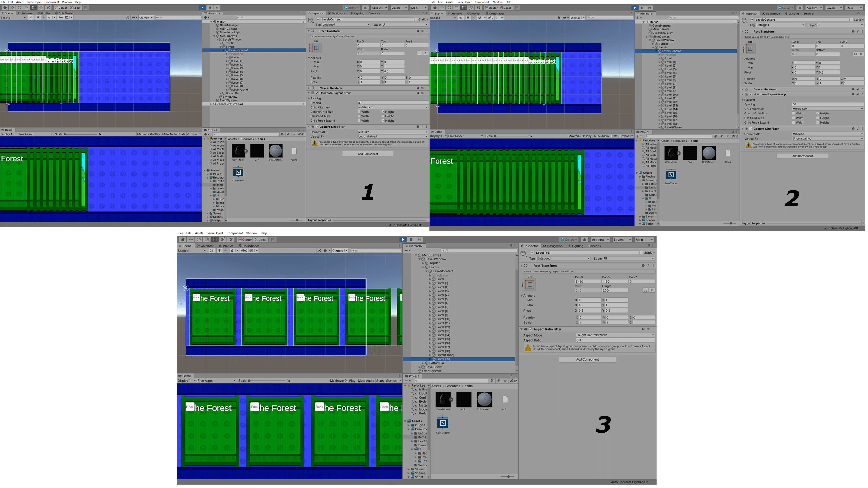Select the Hand tool in screenshot 1 toolbar

(x=5, y=8)
